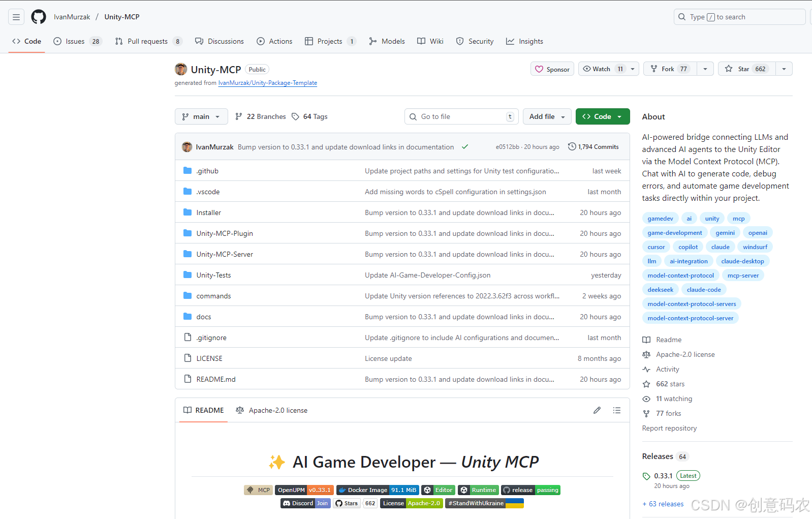Open the main branch selector
This screenshot has width=812, height=519.
point(201,116)
